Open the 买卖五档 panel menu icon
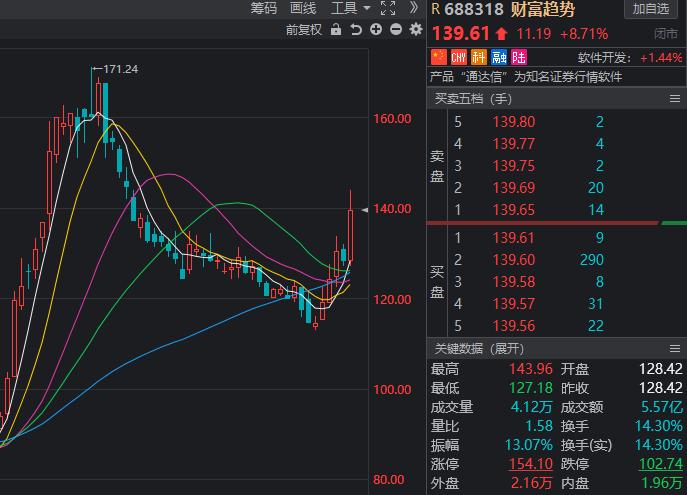 [675, 99]
